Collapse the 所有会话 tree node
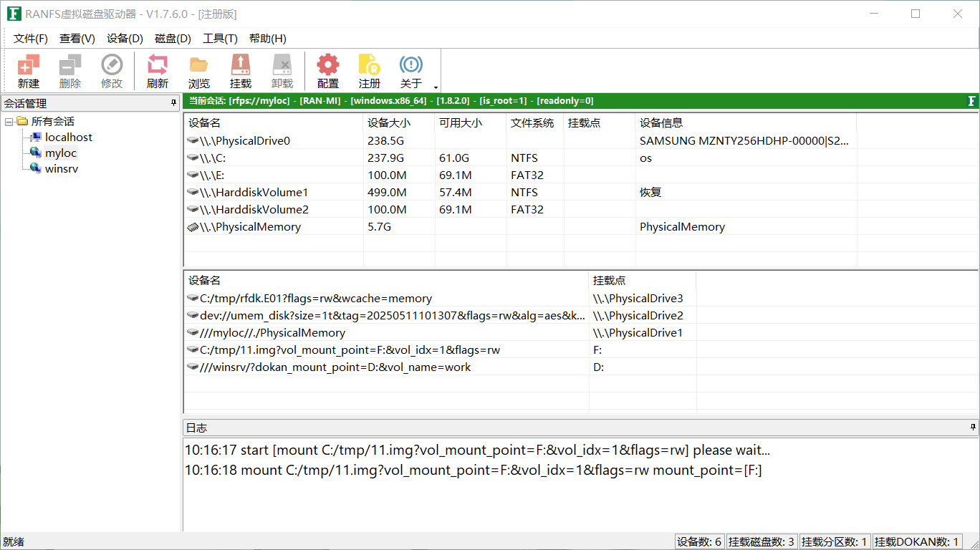This screenshot has width=980, height=550. [x=9, y=122]
